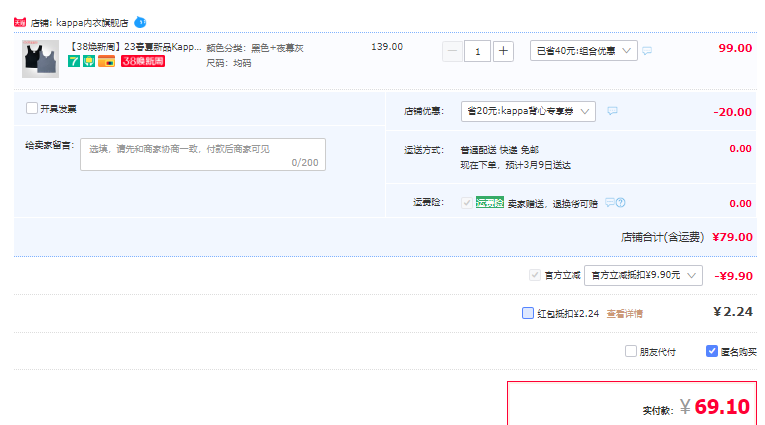Expand the 省20元:kappa背心专享券 dropdown
Screen dimensions: 765x425
coord(528,111)
